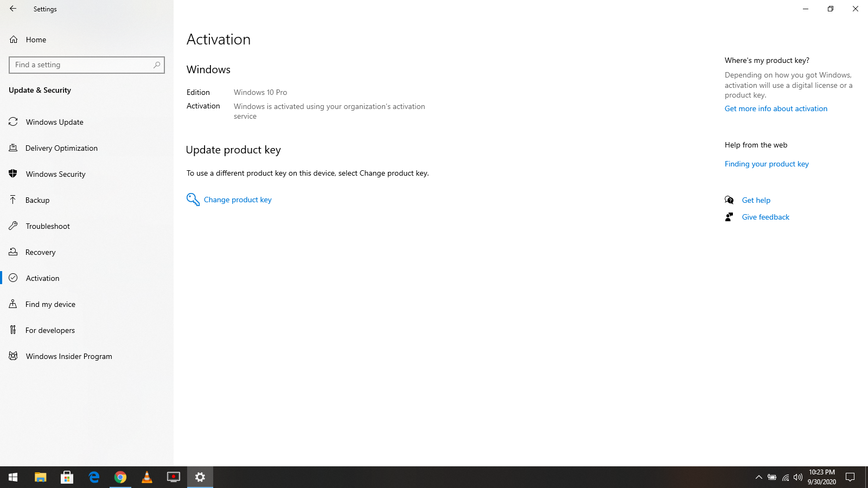The image size is (868, 488).
Task: Click the search magnifier icon
Action: pyautogui.click(x=157, y=65)
